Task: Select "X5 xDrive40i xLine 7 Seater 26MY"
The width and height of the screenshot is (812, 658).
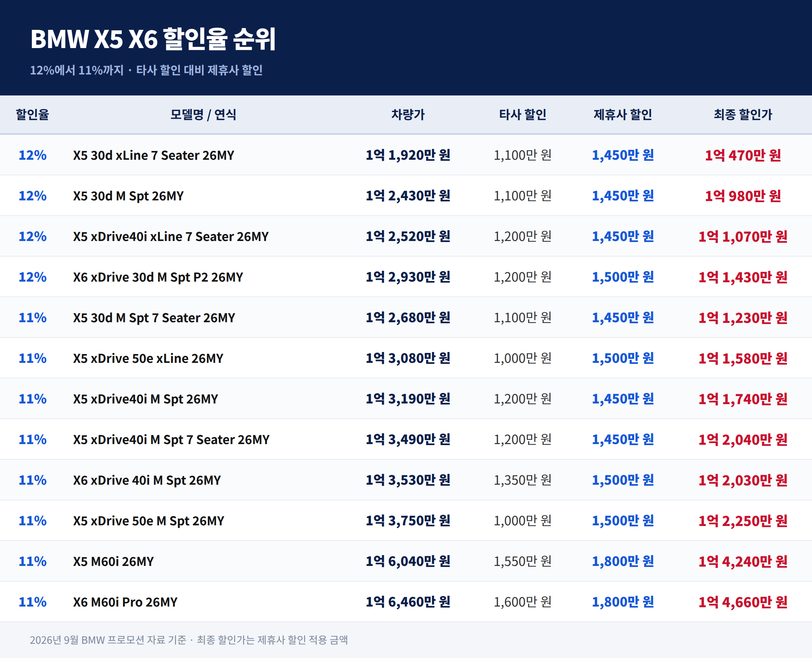Action: 171,237
